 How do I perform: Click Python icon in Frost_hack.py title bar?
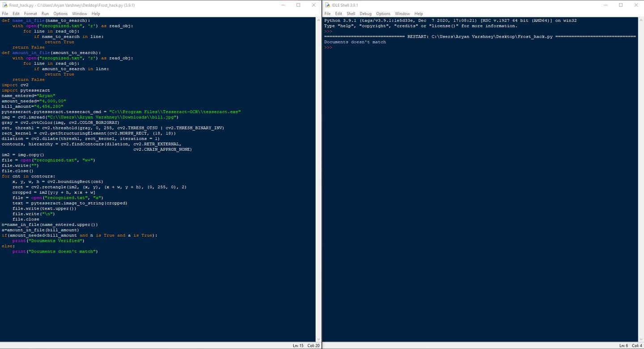click(5, 5)
